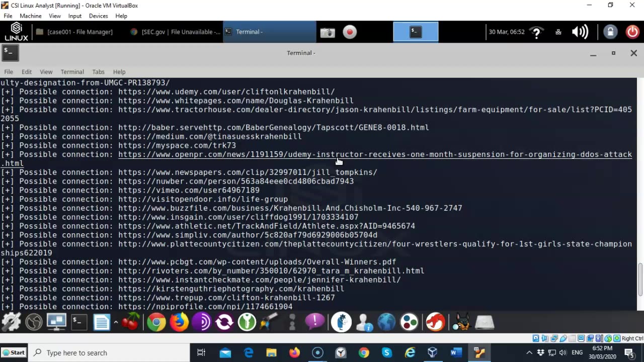Open Windows Task View in the taskbar
This screenshot has width=644, height=362.
pyautogui.click(x=201, y=352)
